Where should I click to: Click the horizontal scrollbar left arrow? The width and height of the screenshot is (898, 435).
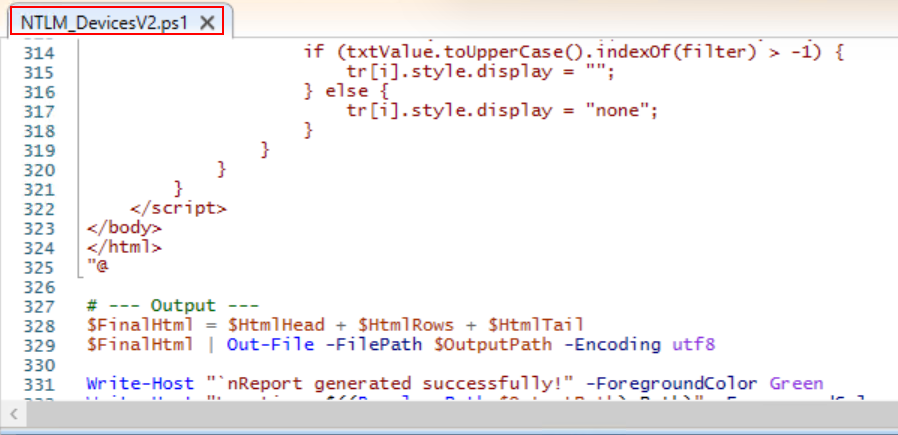pos(14,413)
